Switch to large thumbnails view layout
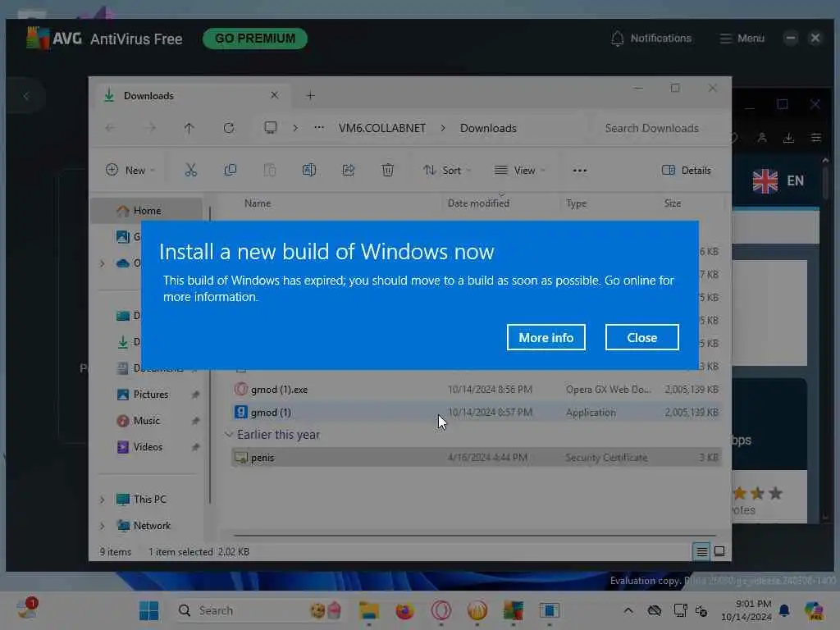This screenshot has width=840, height=630. [719, 551]
